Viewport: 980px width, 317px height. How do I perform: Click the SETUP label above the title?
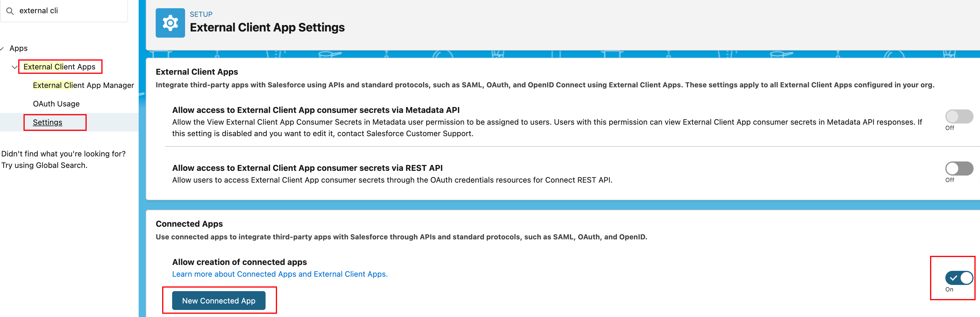(x=201, y=14)
